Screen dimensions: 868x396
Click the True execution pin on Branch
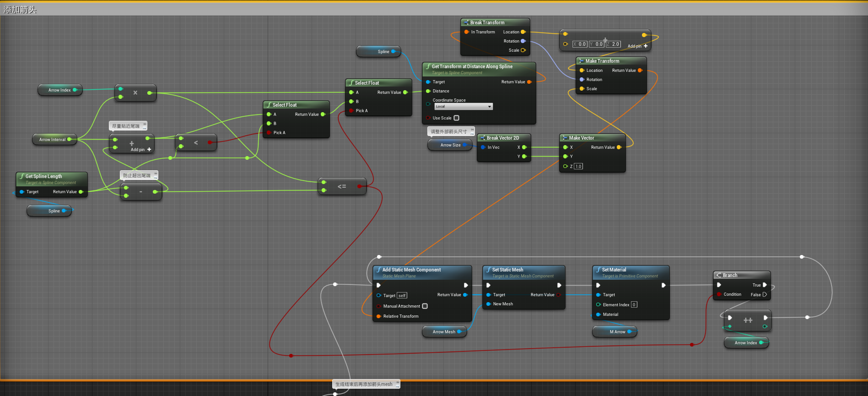click(x=765, y=285)
